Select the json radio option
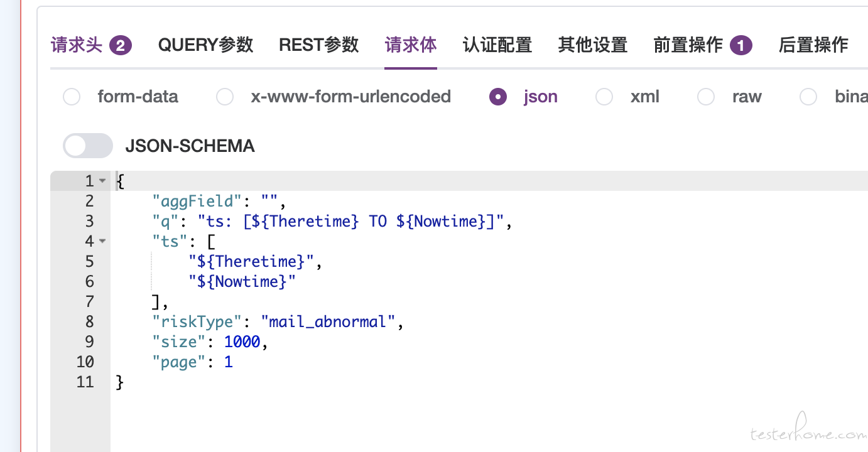868x452 pixels. tap(498, 97)
